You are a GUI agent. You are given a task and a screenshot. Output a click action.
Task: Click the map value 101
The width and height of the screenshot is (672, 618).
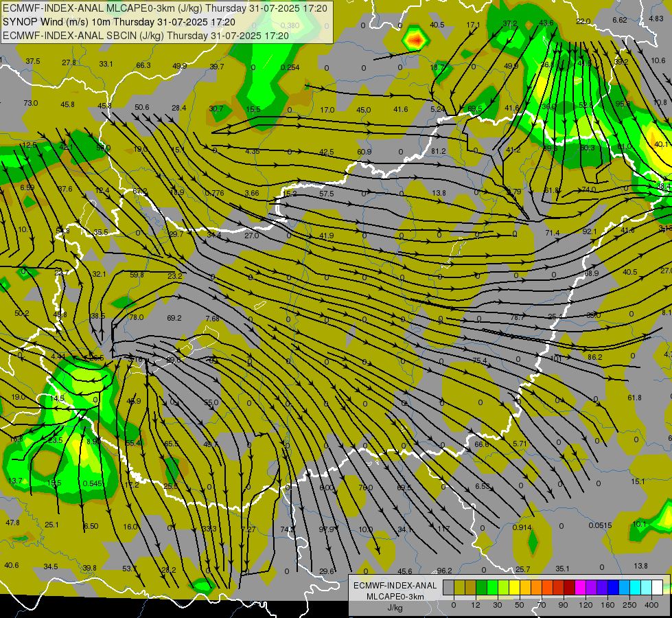tap(556, 358)
